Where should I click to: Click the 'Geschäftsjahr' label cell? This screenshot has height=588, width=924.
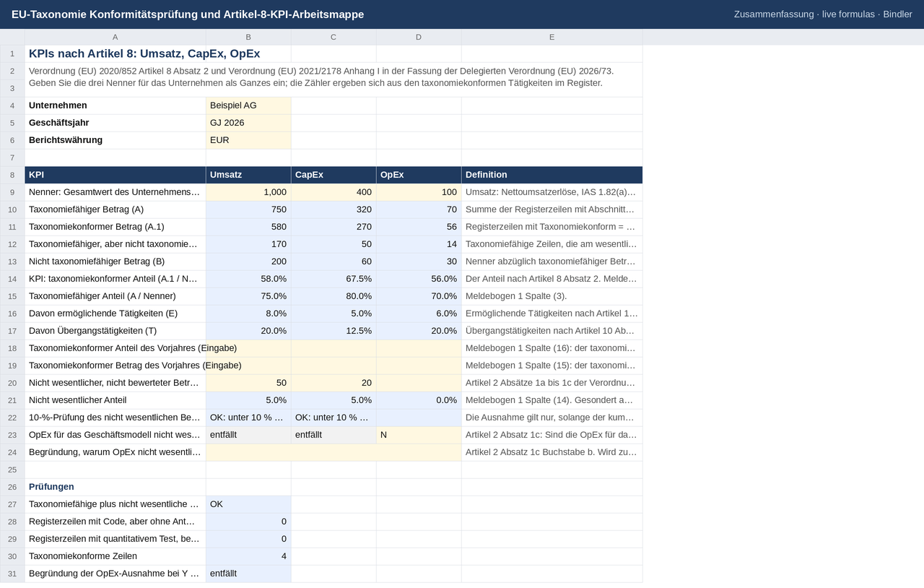coord(115,123)
